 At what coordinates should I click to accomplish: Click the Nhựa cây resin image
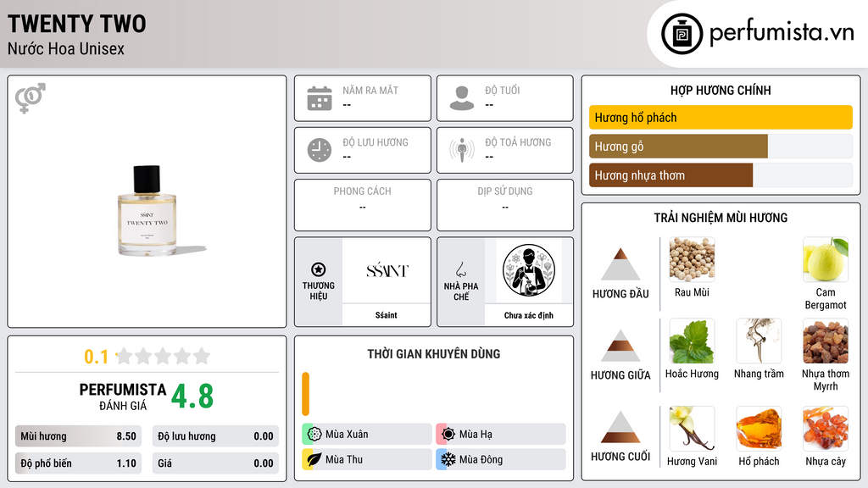point(826,429)
